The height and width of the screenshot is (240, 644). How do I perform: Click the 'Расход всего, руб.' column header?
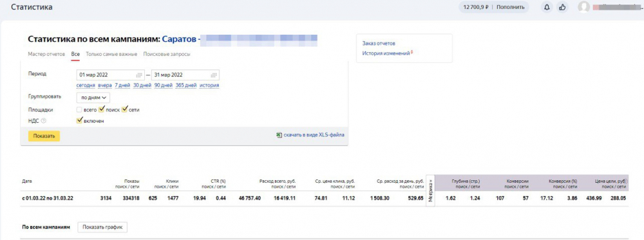278,181
